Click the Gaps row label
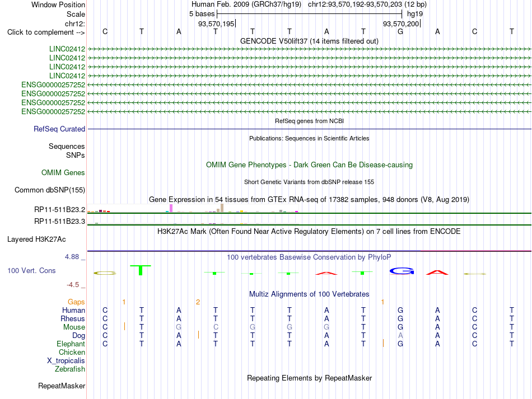Screen dimensions: 532x399 [x=76, y=302]
